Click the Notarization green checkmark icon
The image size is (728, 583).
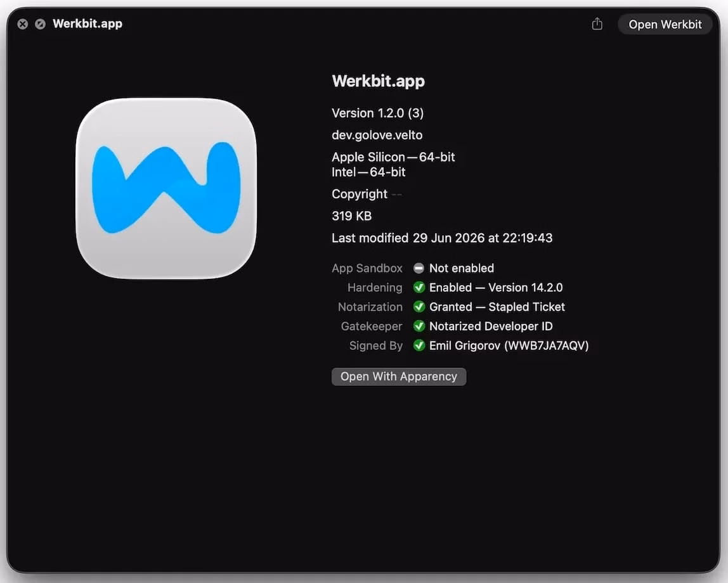click(x=419, y=307)
